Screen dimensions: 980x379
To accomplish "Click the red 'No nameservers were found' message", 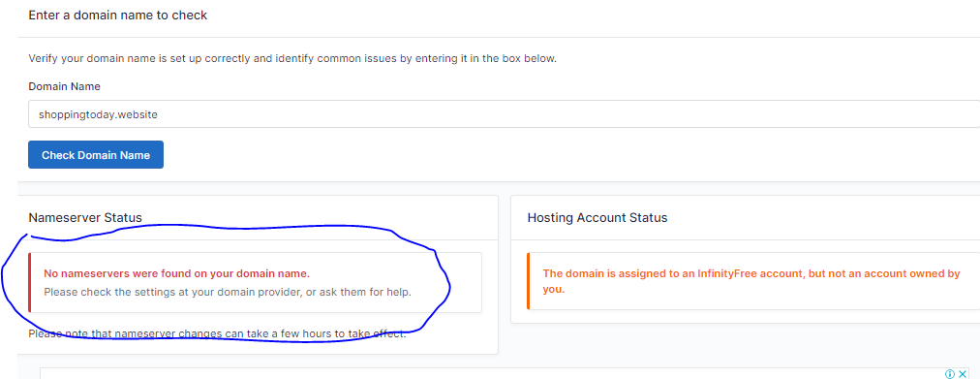I will (176, 273).
